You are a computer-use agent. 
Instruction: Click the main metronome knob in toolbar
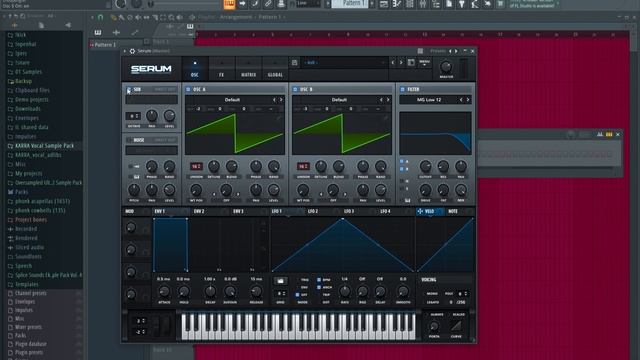click(x=121, y=4)
